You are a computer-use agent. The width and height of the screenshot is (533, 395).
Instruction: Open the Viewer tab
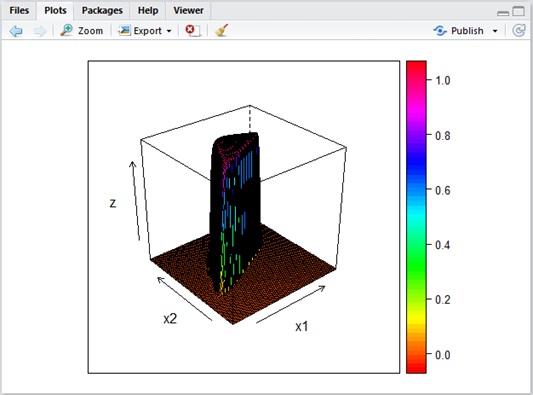(188, 11)
